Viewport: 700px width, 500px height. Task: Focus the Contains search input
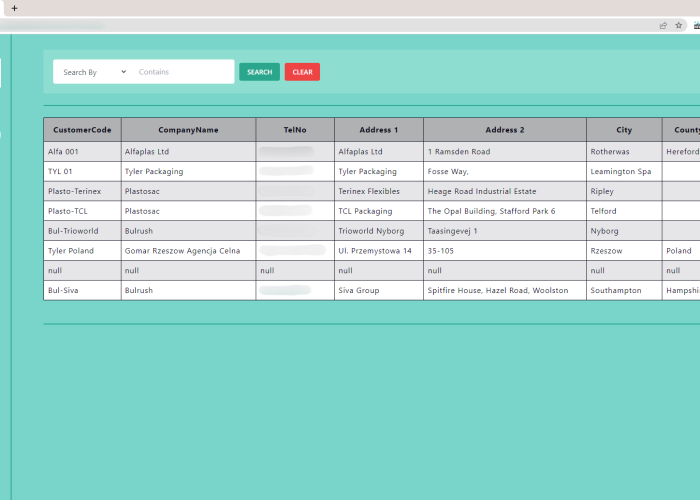click(x=184, y=72)
